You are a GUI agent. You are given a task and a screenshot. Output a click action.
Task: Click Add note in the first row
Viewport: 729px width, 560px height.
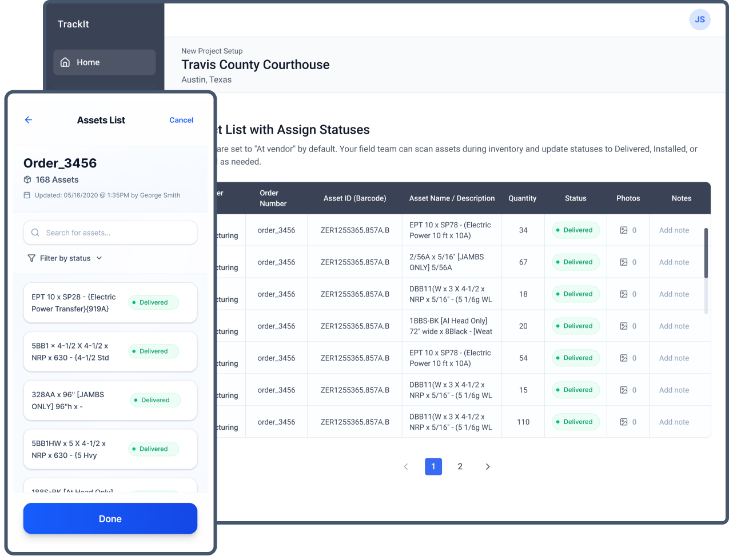tap(674, 230)
